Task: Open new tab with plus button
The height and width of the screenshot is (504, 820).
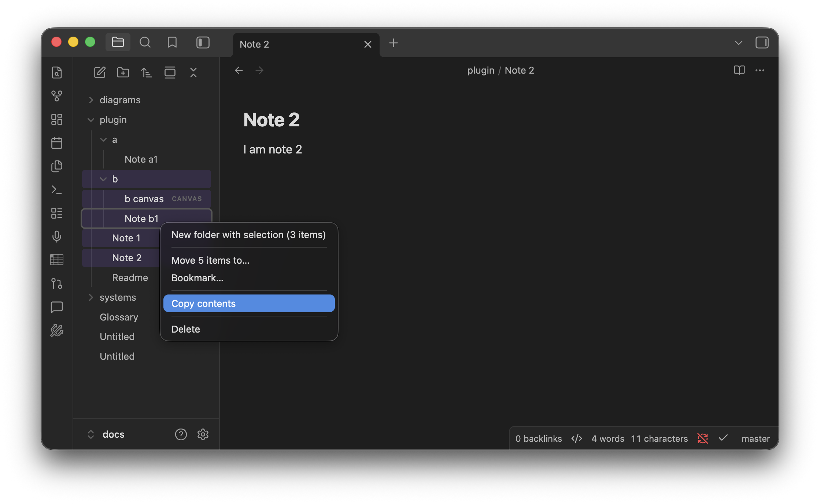Action: pos(394,43)
